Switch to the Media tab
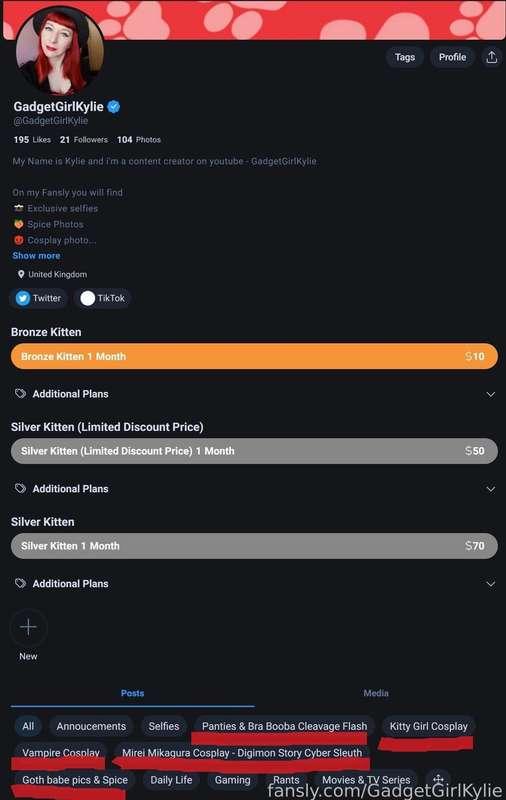 [x=376, y=693]
